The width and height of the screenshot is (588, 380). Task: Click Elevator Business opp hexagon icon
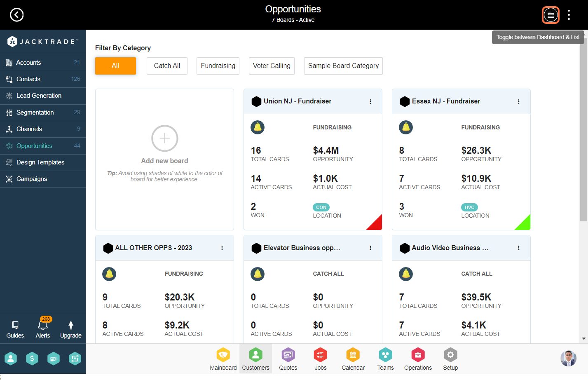pyautogui.click(x=256, y=248)
